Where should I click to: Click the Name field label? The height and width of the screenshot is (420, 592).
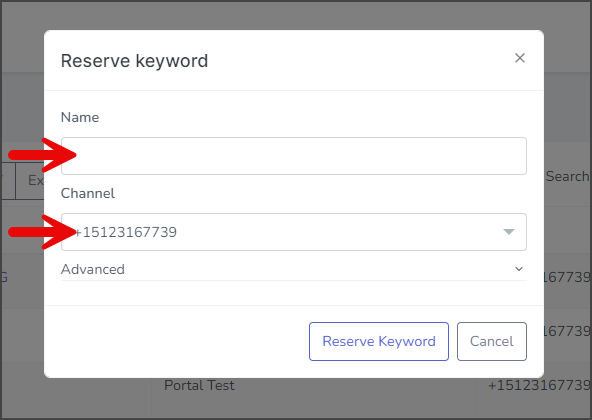point(80,117)
